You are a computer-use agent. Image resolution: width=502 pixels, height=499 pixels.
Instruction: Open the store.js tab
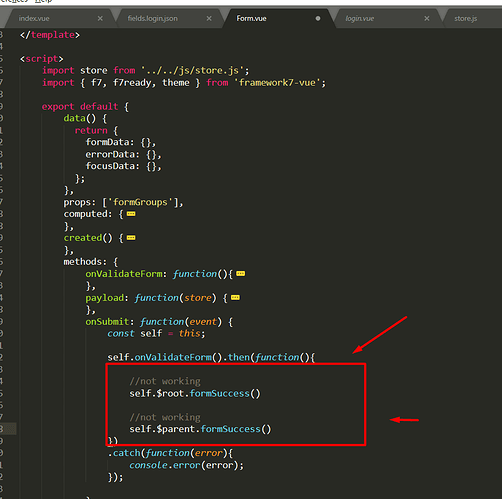click(465, 18)
